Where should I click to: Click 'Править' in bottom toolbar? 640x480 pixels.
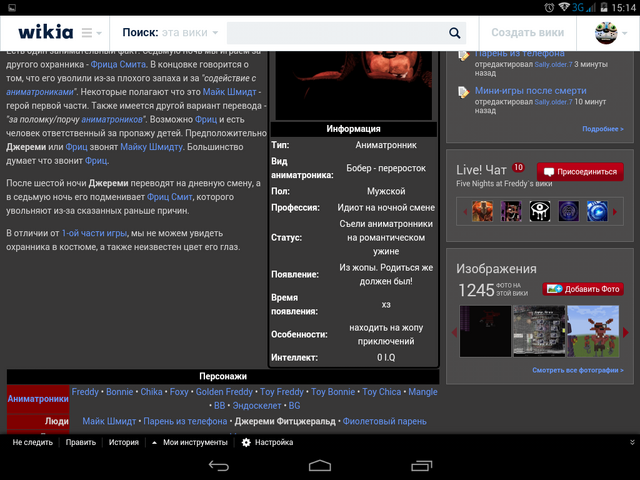[81, 442]
